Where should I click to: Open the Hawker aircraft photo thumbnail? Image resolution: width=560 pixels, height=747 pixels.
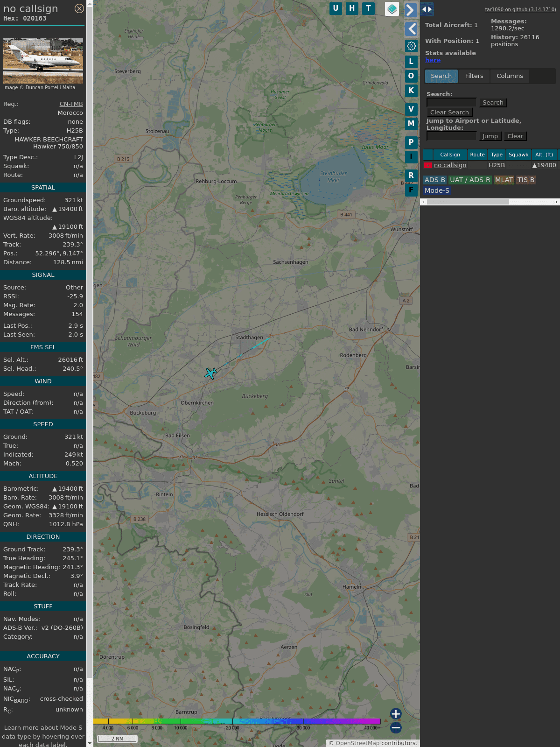[43, 61]
